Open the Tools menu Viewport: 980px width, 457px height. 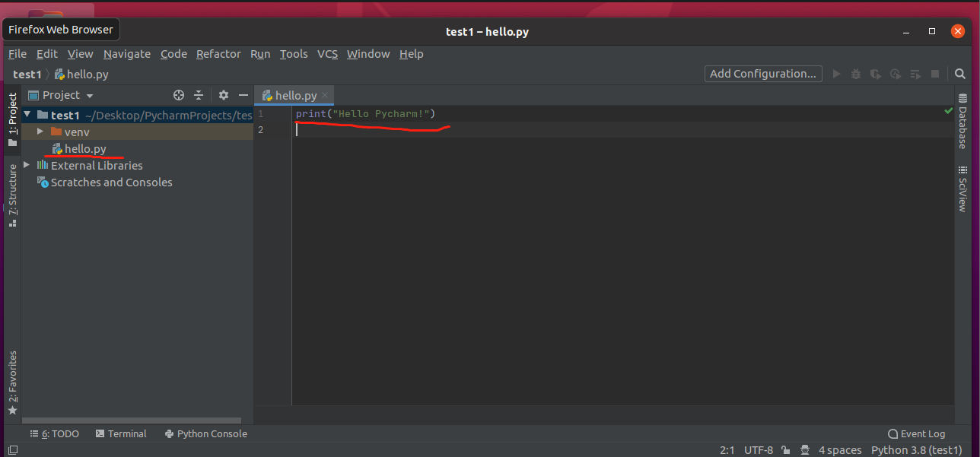coord(294,54)
